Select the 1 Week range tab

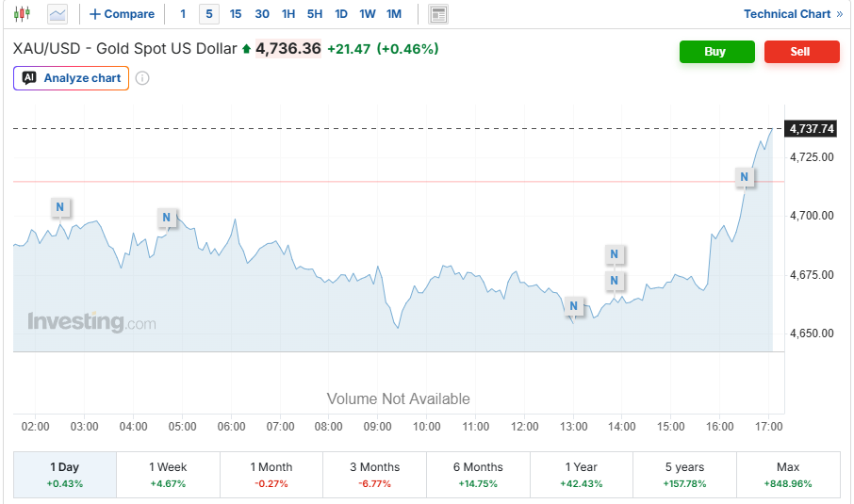[x=169, y=475]
